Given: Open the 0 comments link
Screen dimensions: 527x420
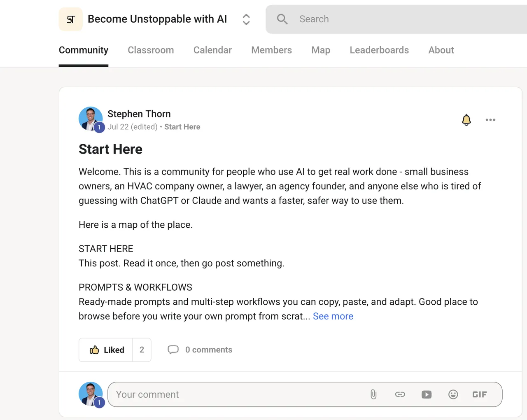Looking at the screenshot, I should click(x=209, y=350).
